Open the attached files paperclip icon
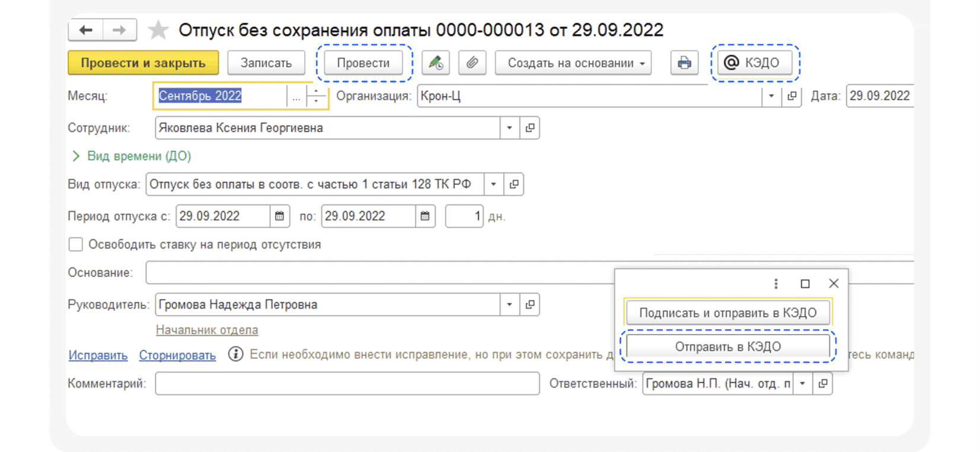 (472, 62)
